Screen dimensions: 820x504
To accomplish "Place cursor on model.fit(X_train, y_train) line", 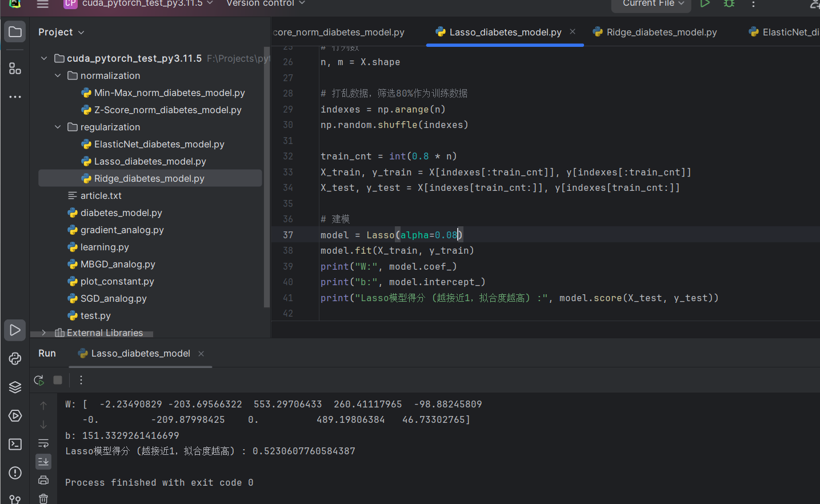I will click(397, 250).
